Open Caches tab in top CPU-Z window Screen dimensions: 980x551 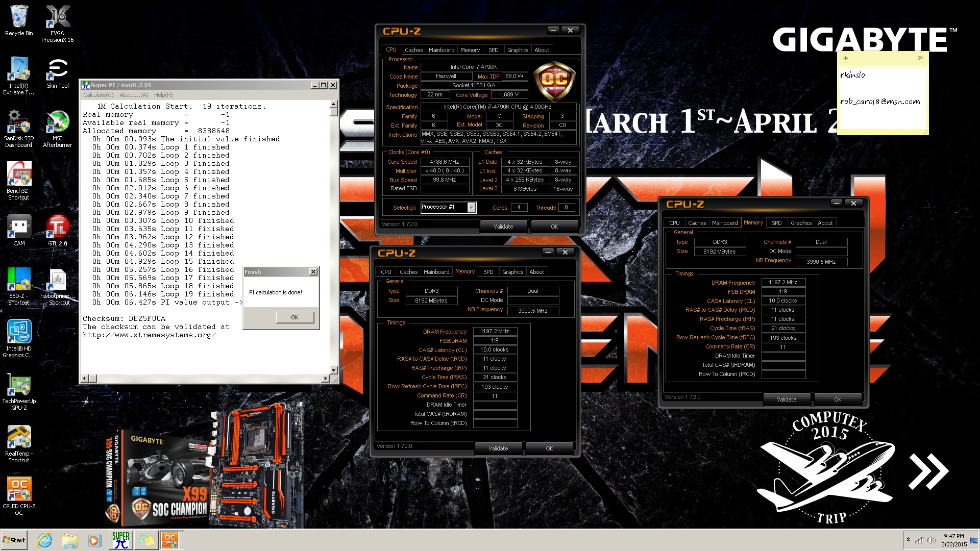(x=413, y=50)
